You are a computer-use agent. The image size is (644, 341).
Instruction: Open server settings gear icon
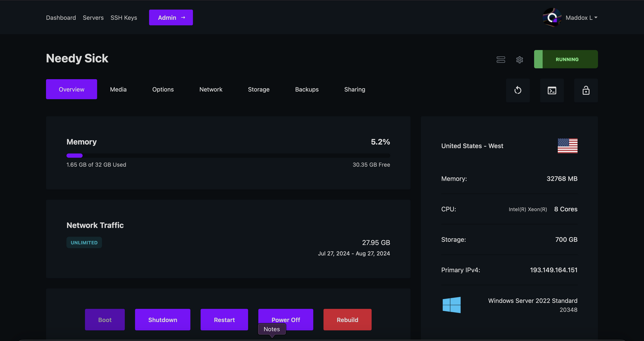tap(519, 60)
